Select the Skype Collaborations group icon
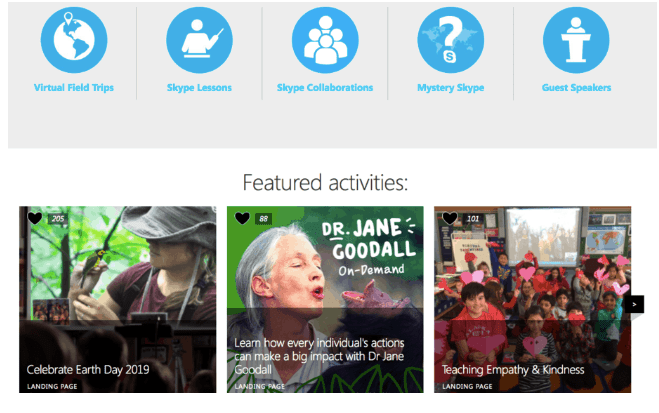Screen dimensions: 659x413 pyautogui.click(x=325, y=40)
